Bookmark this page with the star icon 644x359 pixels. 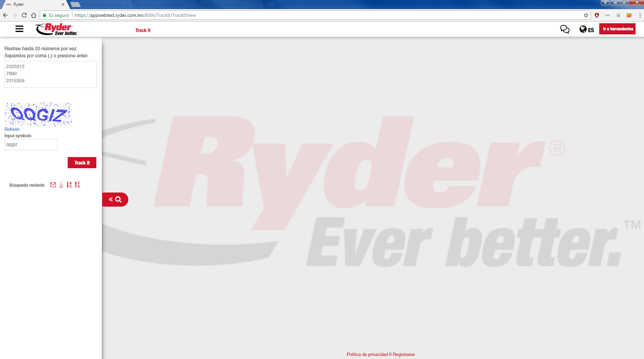click(586, 15)
